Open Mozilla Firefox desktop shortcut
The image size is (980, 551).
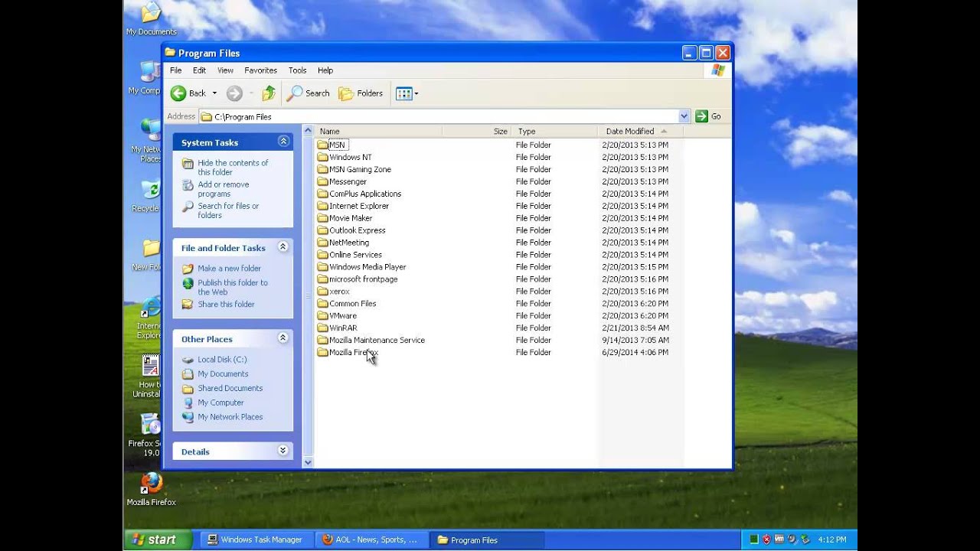coord(151,490)
